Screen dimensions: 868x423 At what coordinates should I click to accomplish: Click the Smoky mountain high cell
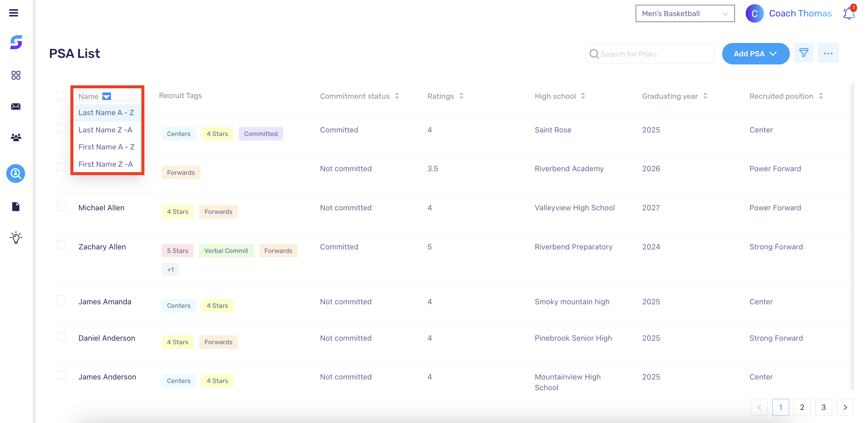572,302
